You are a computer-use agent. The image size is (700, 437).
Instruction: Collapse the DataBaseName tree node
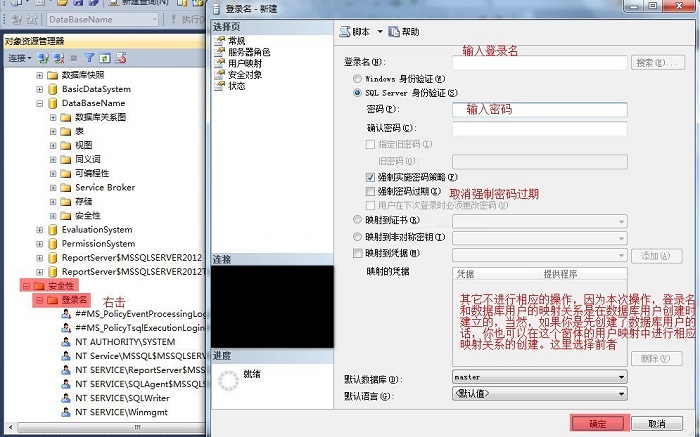(39, 103)
